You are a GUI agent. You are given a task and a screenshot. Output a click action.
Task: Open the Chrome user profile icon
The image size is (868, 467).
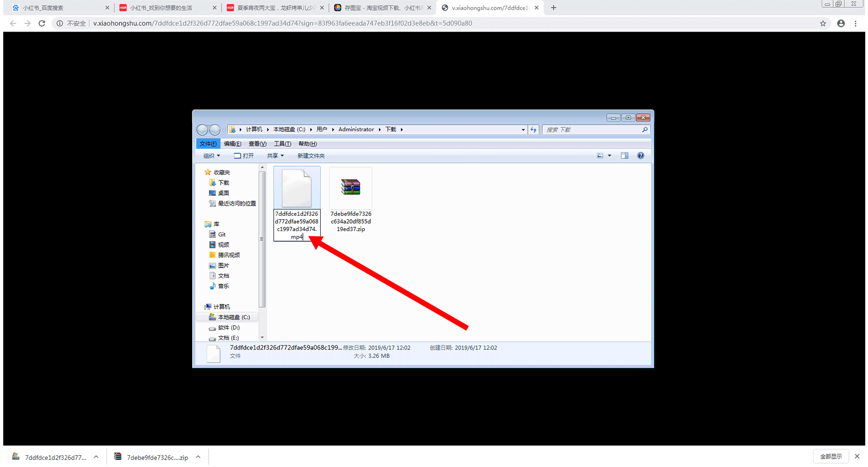click(x=840, y=23)
